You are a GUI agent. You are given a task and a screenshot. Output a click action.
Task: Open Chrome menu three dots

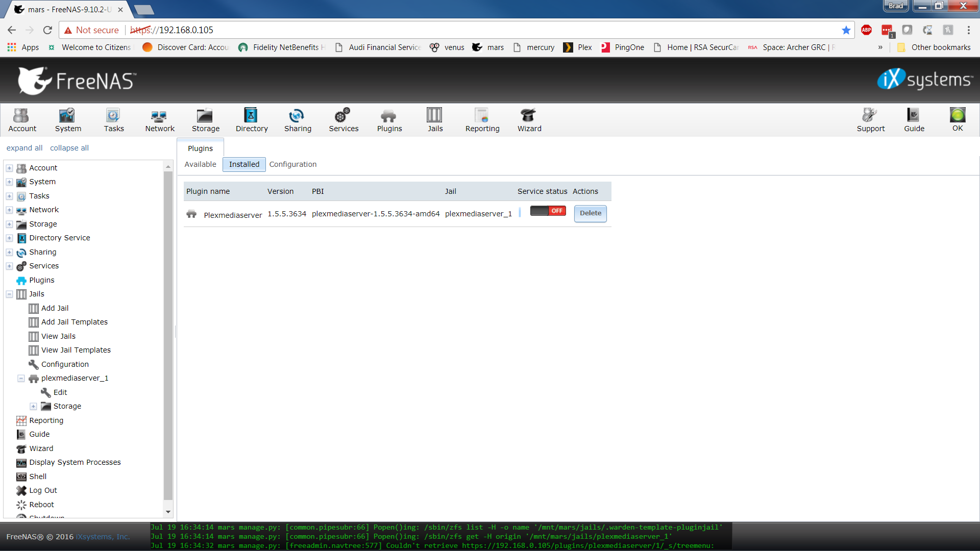968,30
